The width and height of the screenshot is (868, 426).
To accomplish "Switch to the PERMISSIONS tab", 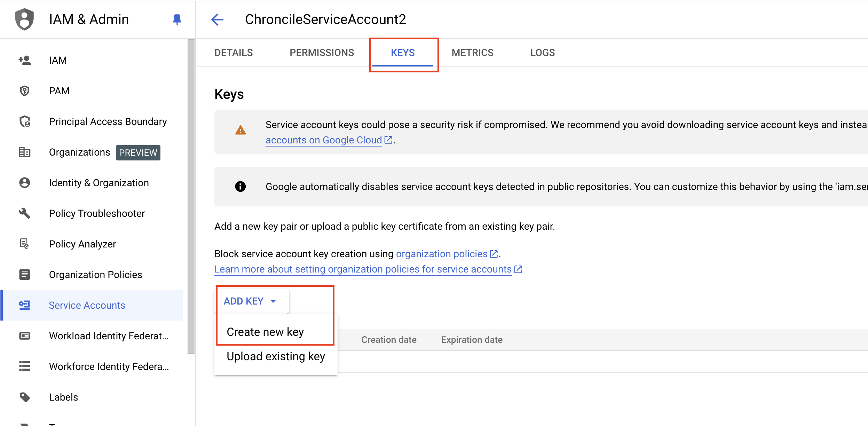I will [x=321, y=53].
